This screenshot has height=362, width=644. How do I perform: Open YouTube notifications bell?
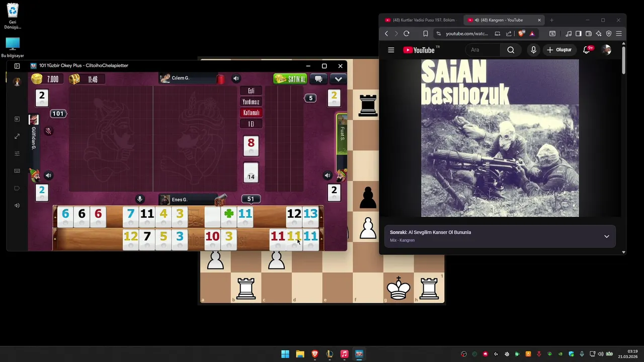click(587, 50)
